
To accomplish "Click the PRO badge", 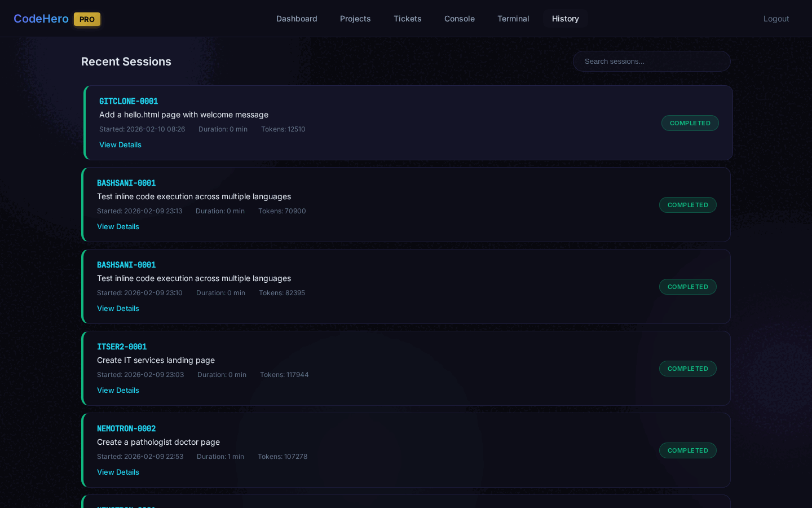I will [87, 19].
